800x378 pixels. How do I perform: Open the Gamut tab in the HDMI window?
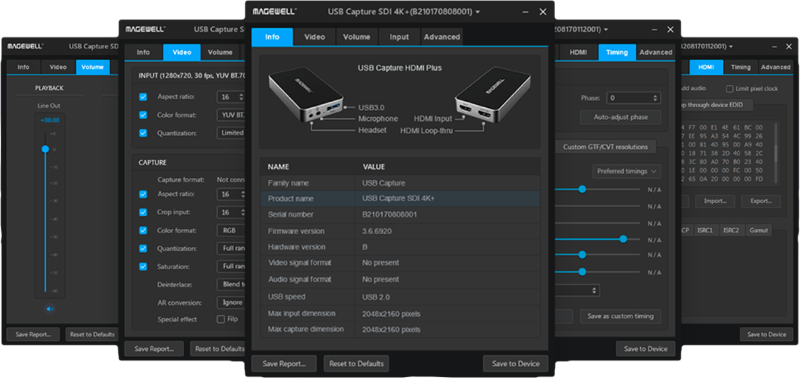[x=759, y=231]
